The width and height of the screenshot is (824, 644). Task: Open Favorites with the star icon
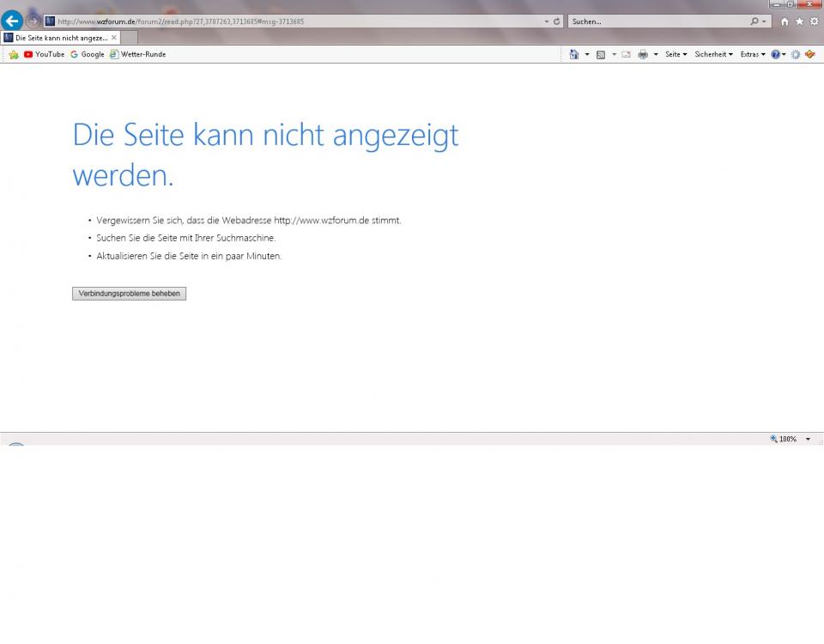(799, 21)
